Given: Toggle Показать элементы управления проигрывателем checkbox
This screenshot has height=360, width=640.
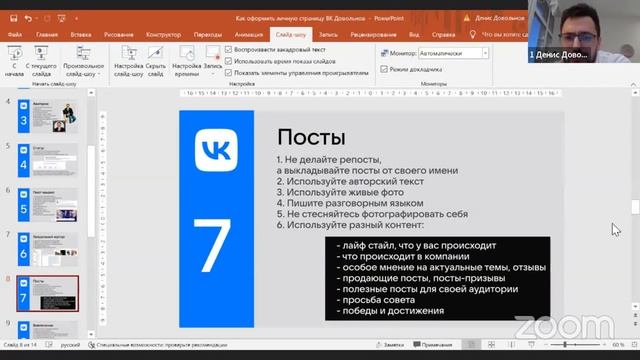Looking at the screenshot, I should [x=229, y=73].
